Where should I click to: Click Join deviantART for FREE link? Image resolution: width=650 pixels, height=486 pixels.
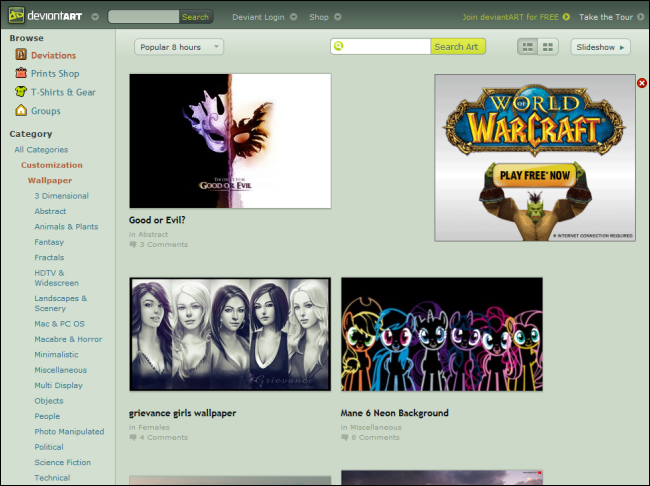(510, 17)
